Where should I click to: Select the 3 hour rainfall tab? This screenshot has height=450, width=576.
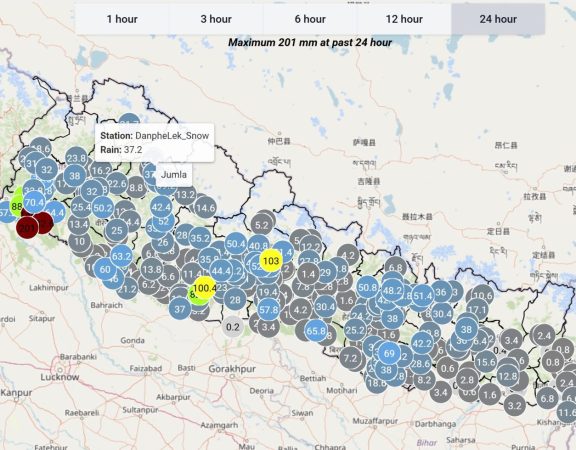216,19
